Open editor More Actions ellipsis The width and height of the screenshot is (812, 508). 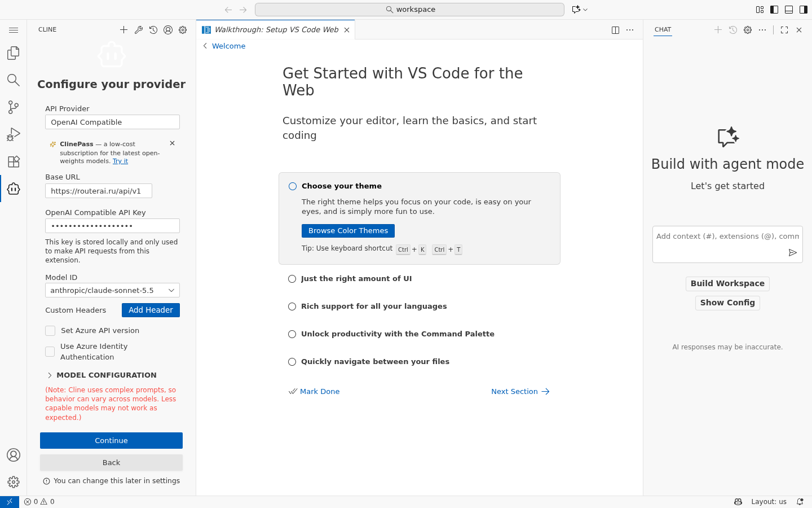tap(630, 30)
